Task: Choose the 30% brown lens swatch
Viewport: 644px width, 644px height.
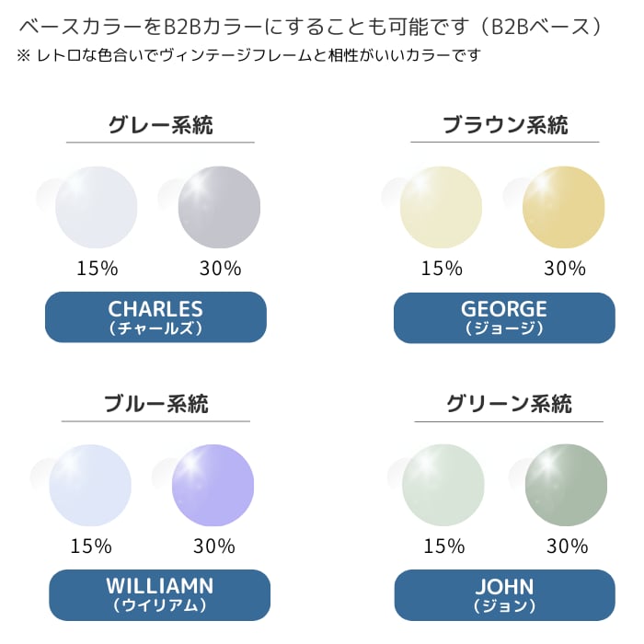Action: pos(564,208)
